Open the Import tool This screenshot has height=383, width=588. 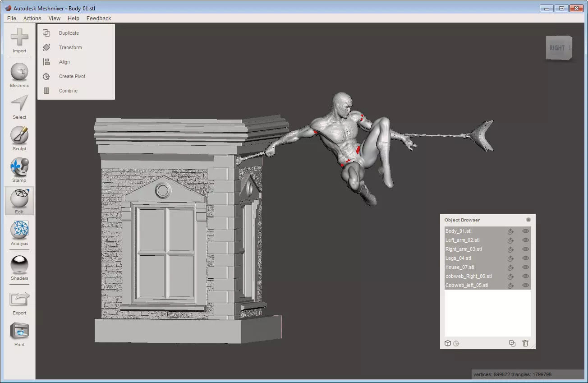click(x=19, y=41)
